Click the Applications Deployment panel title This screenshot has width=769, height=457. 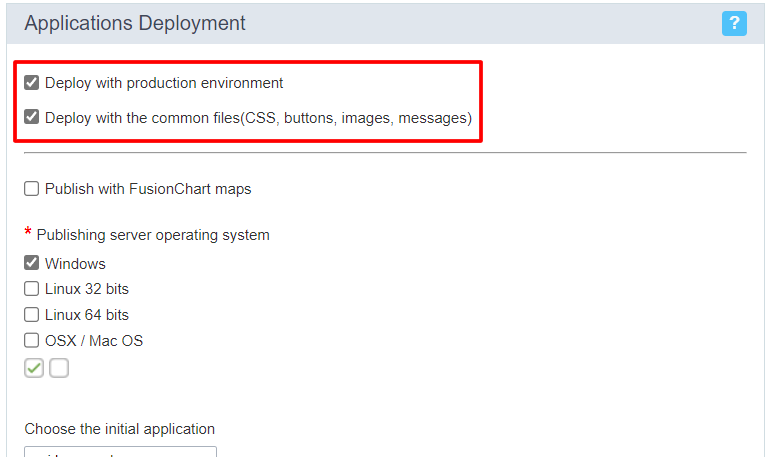(135, 24)
